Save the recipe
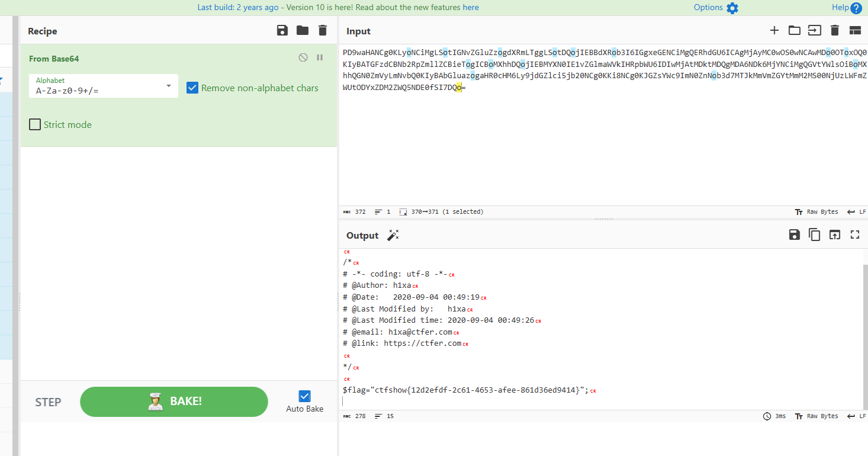The image size is (868, 456). pyautogui.click(x=282, y=31)
